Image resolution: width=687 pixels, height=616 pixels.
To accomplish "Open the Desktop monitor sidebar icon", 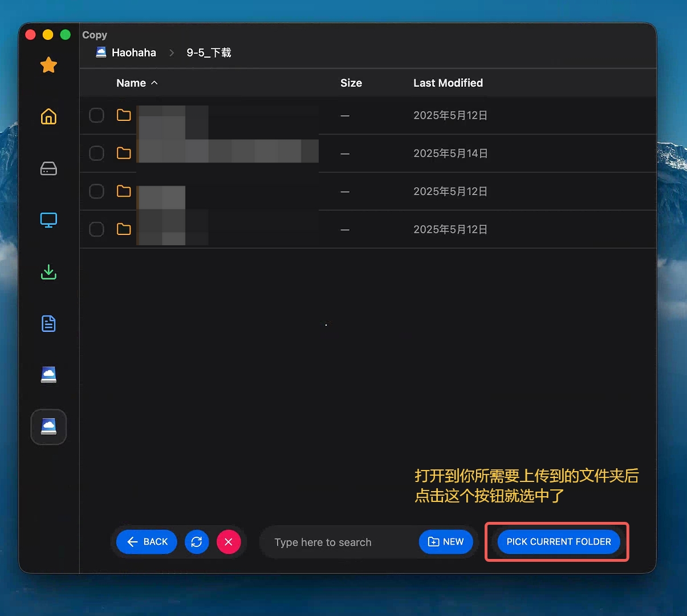I will point(48,220).
